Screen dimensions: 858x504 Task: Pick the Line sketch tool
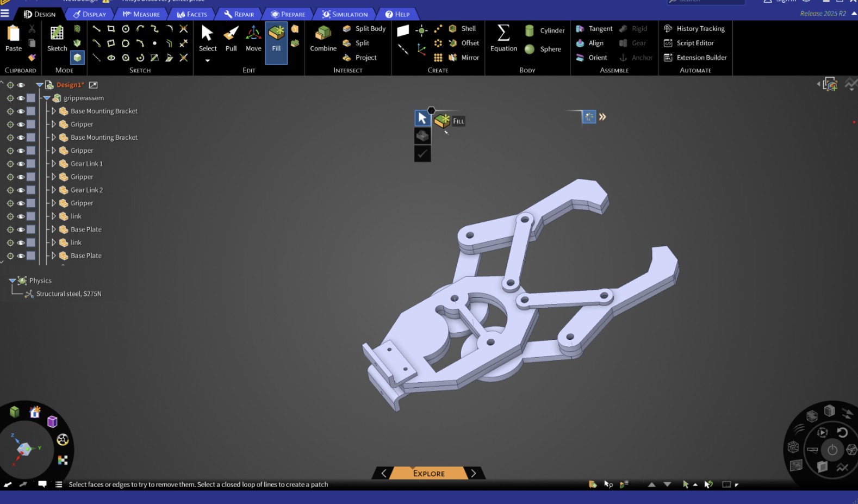(x=96, y=29)
